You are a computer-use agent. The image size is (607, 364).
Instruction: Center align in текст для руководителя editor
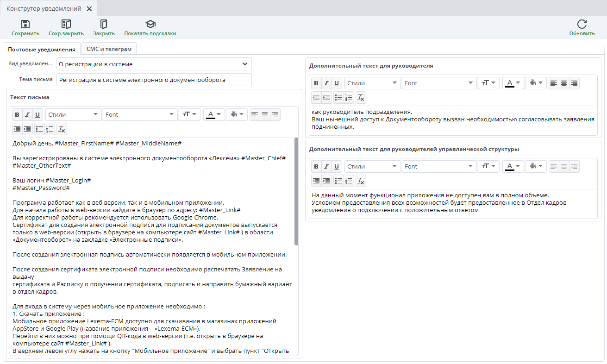(x=564, y=83)
